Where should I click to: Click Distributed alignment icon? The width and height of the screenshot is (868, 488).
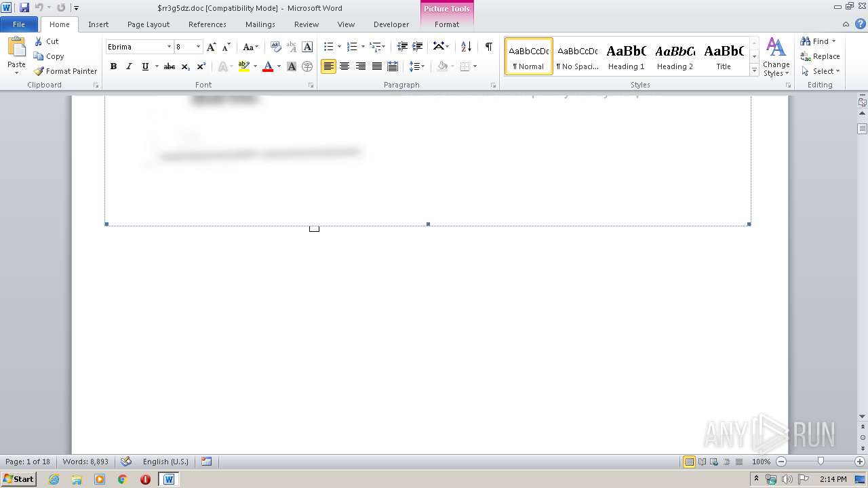pyautogui.click(x=393, y=66)
